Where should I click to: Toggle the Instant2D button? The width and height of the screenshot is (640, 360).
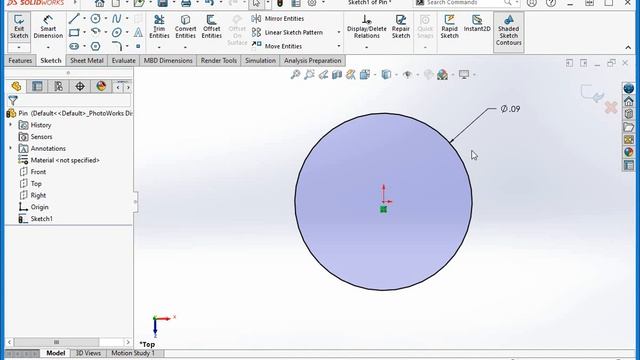tap(477, 24)
